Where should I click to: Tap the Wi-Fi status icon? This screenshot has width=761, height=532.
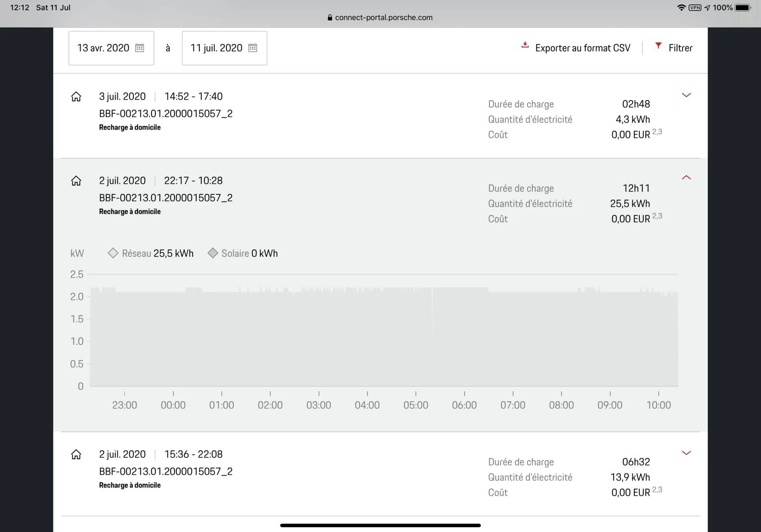(681, 8)
